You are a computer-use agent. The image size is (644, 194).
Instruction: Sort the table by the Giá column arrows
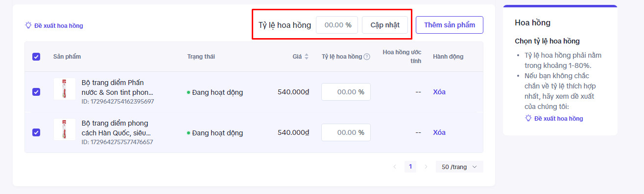(x=307, y=57)
